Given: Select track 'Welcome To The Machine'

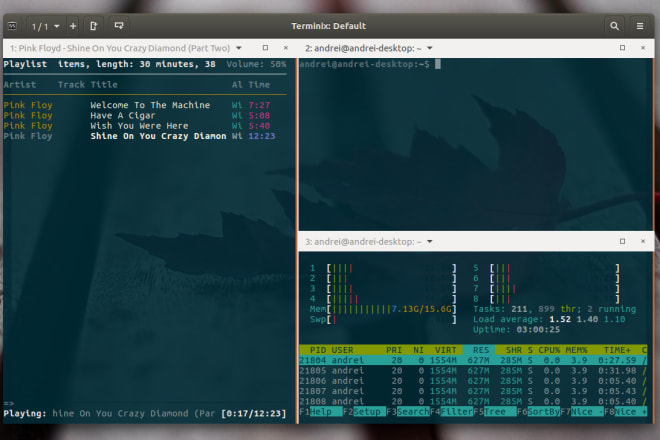Looking at the screenshot, I should point(150,105).
